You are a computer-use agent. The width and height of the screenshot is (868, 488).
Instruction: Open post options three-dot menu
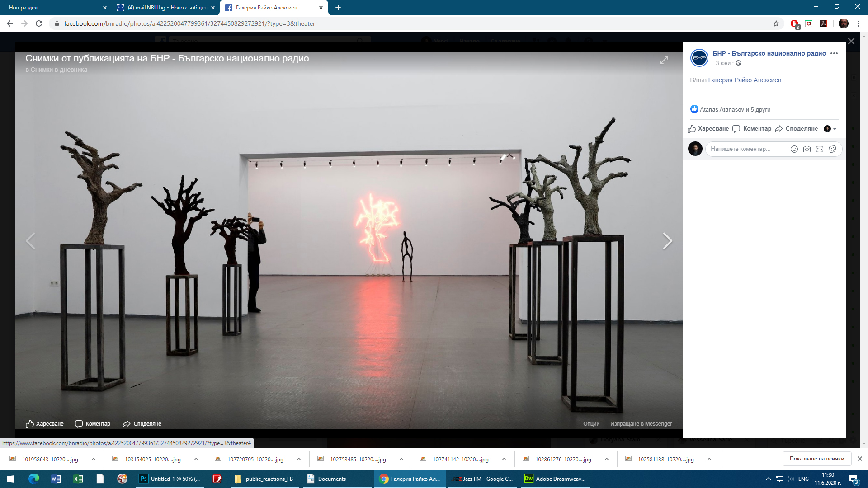(834, 53)
